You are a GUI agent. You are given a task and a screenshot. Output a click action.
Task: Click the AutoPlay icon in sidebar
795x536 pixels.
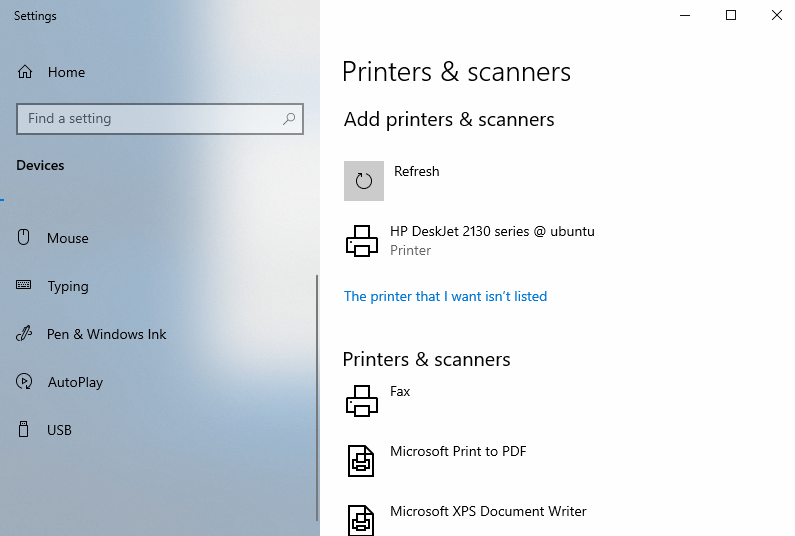click(25, 382)
